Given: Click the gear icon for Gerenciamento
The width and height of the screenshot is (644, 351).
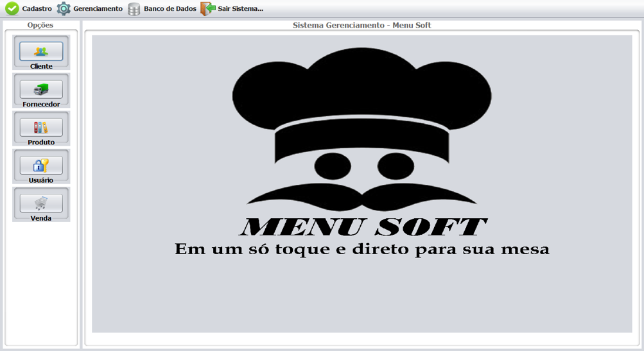Looking at the screenshot, I should point(64,8).
